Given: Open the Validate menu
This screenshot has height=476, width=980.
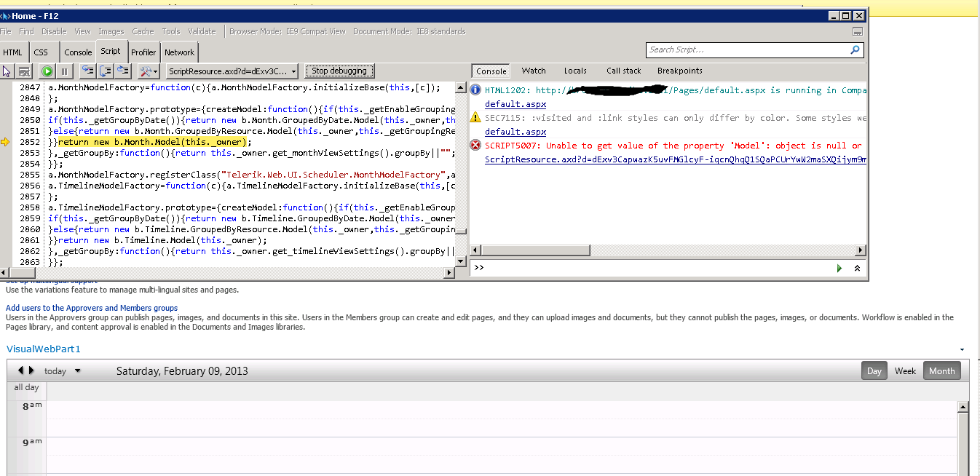Looking at the screenshot, I should point(202,31).
